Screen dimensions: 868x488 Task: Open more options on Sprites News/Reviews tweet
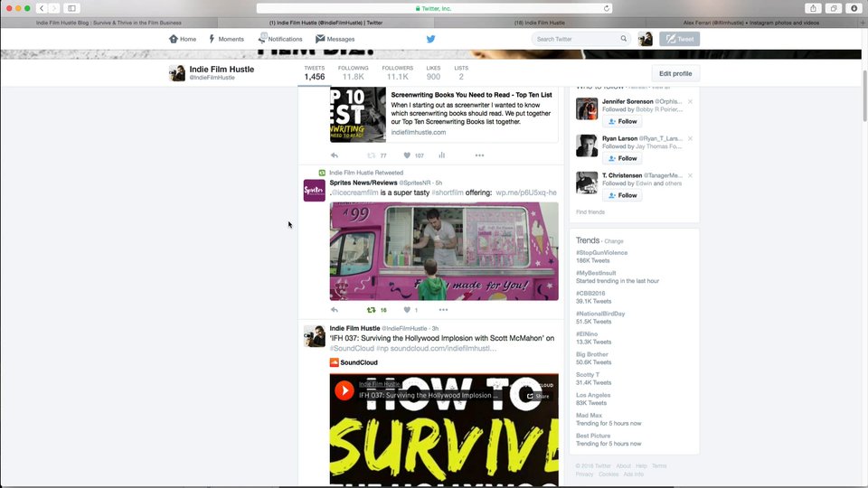pyautogui.click(x=443, y=310)
